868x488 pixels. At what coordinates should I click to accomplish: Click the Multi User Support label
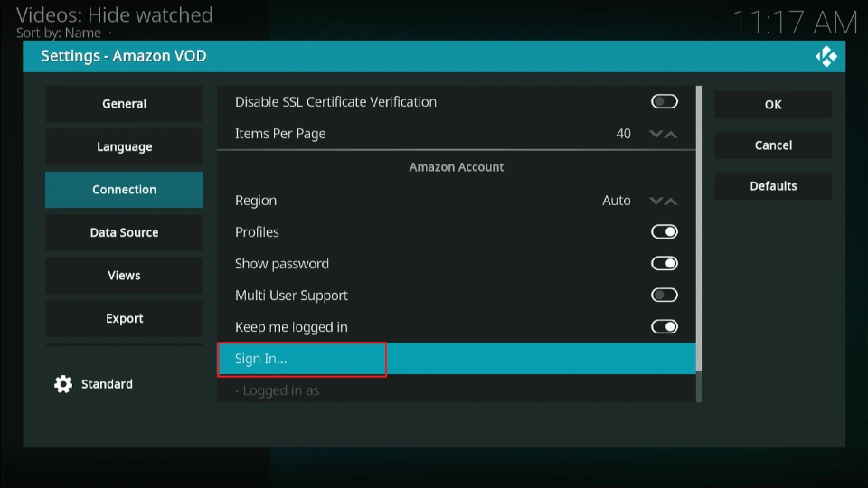point(291,296)
